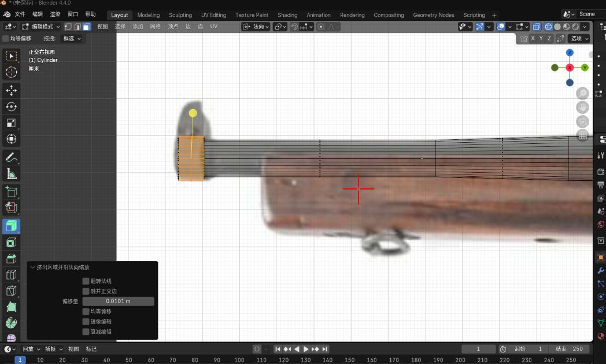Switch to UV Editing workspace tab
Image resolution: width=606 pixels, height=364 pixels.
pyautogui.click(x=213, y=15)
